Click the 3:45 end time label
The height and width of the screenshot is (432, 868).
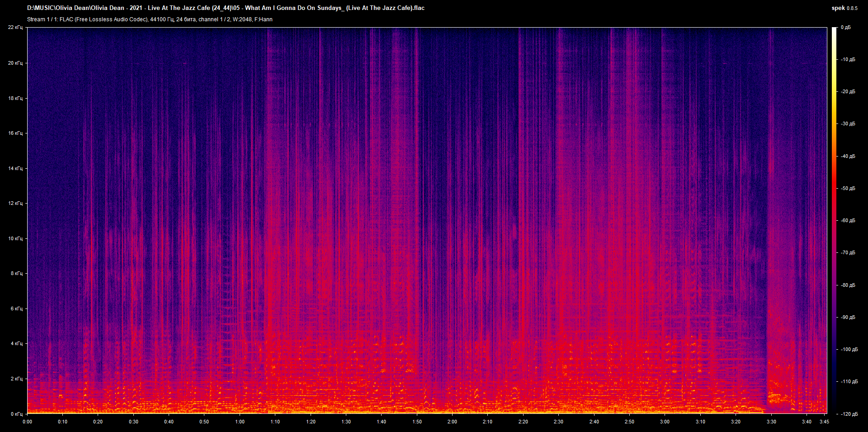point(824,422)
